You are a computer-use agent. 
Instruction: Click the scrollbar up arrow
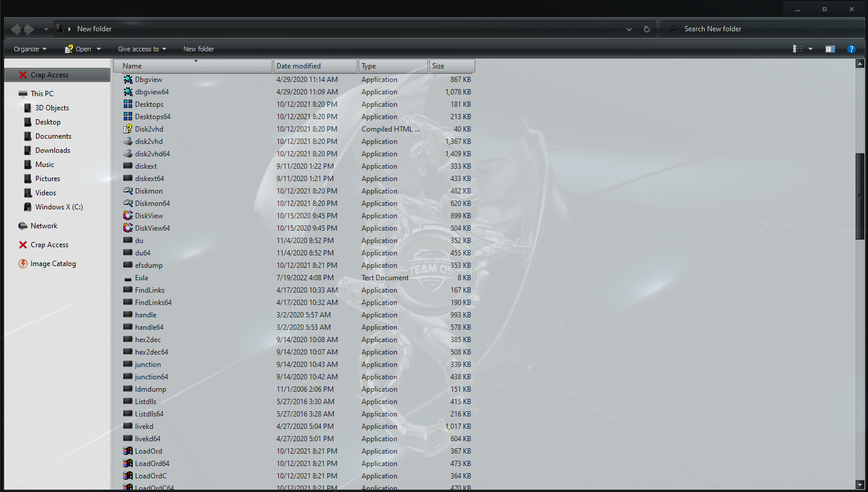coord(860,64)
